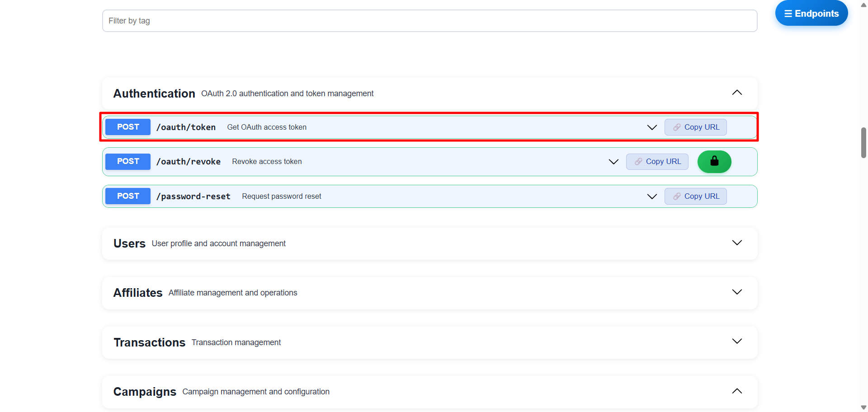Viewport: 868px width, 412px height.
Task: Collapse the Campaigns section
Action: click(736, 391)
